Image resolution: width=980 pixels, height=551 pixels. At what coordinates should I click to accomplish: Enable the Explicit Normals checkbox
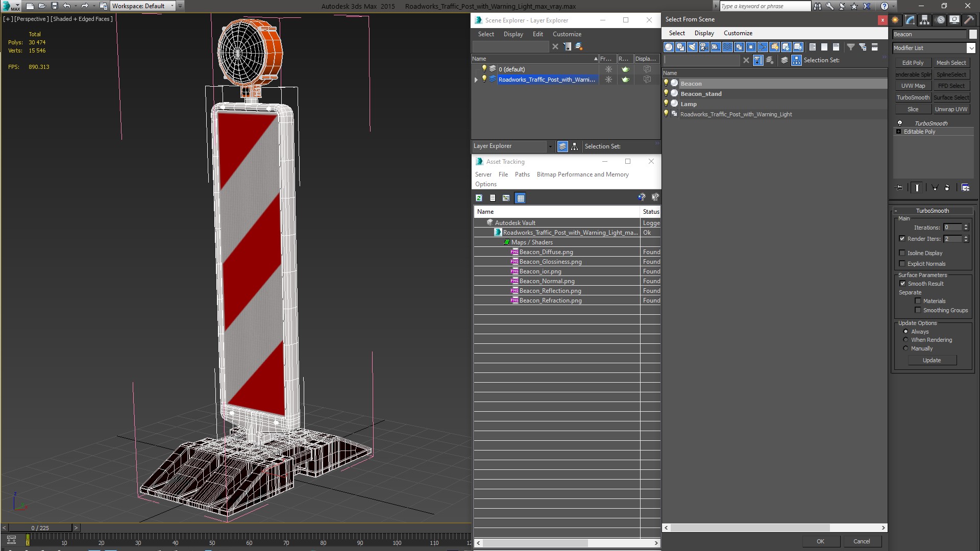(x=902, y=264)
